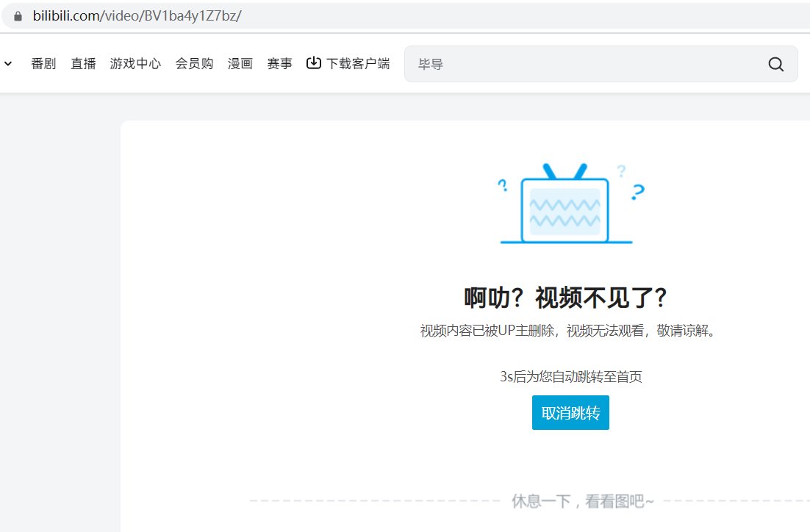
Task: Open the 直播 menu item
Action: pyautogui.click(x=83, y=63)
